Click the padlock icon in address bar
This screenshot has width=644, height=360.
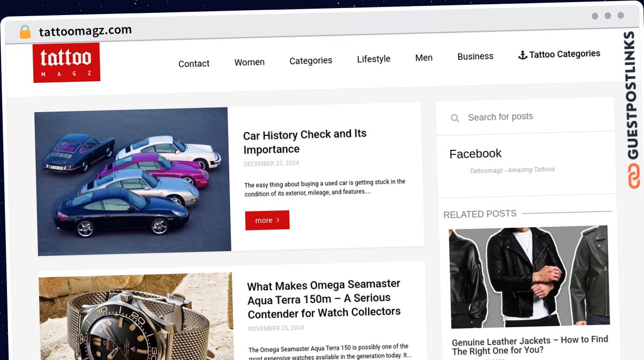[x=25, y=32]
